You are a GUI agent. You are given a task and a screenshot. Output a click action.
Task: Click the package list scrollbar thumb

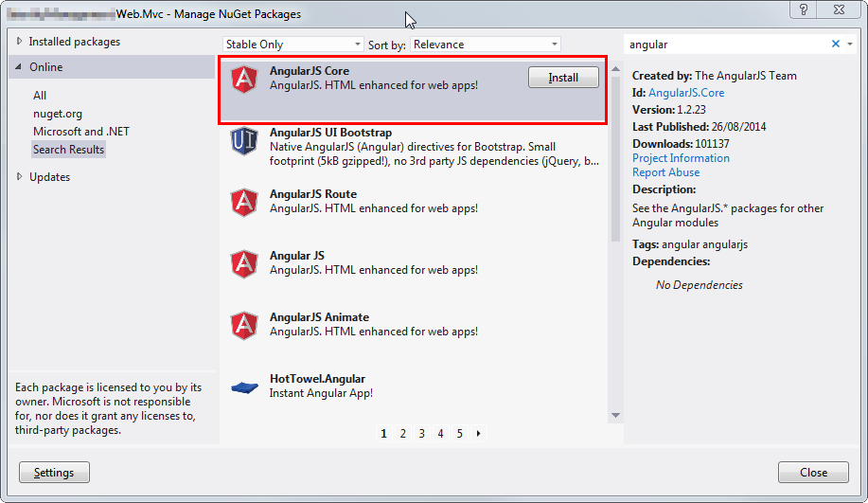(x=615, y=158)
